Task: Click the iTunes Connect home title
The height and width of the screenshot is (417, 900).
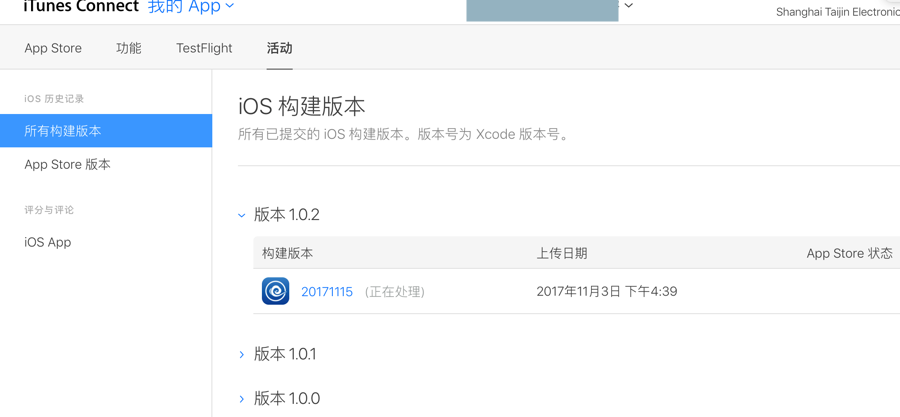Action: point(81,7)
